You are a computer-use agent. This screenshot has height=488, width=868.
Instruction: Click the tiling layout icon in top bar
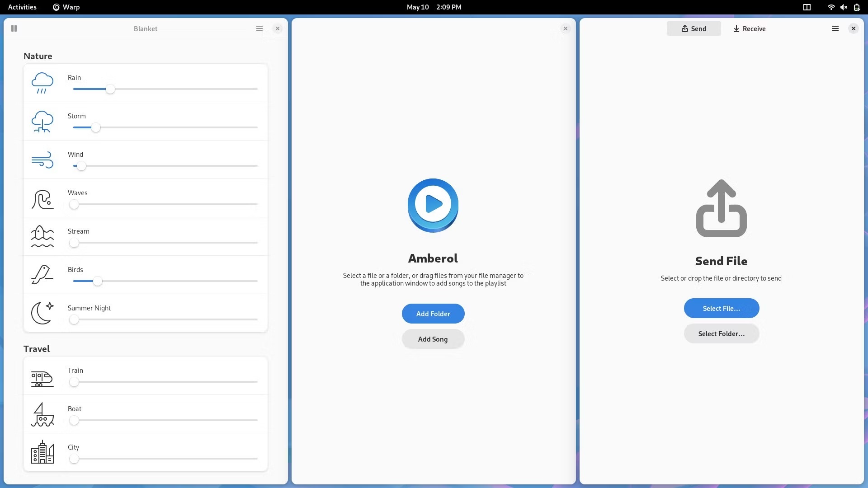click(x=807, y=7)
